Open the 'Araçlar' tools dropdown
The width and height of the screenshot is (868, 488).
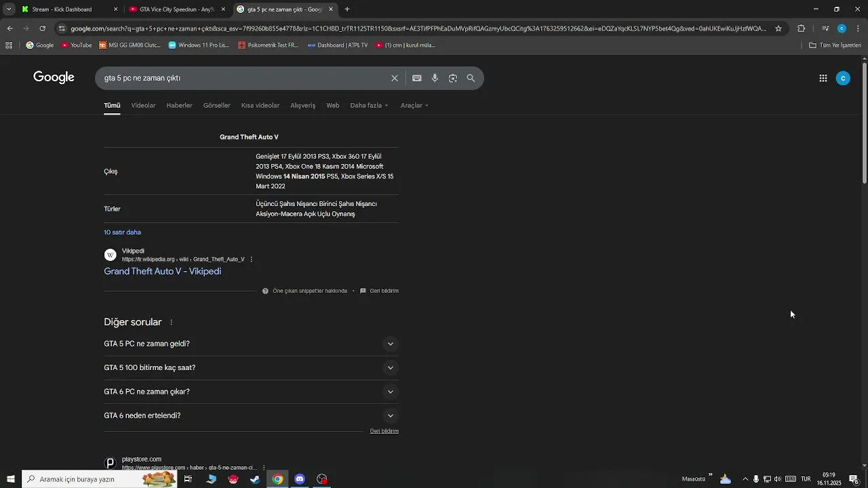point(414,106)
